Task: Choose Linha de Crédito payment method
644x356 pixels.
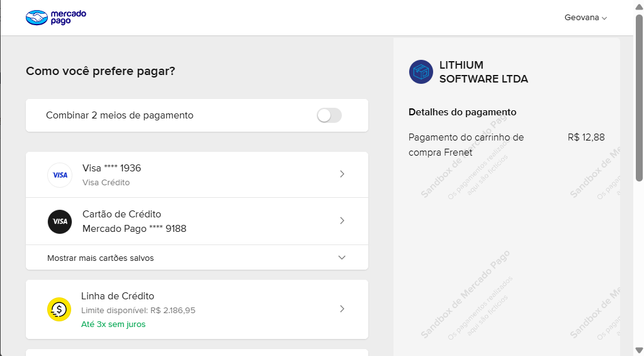Action: (x=118, y=296)
